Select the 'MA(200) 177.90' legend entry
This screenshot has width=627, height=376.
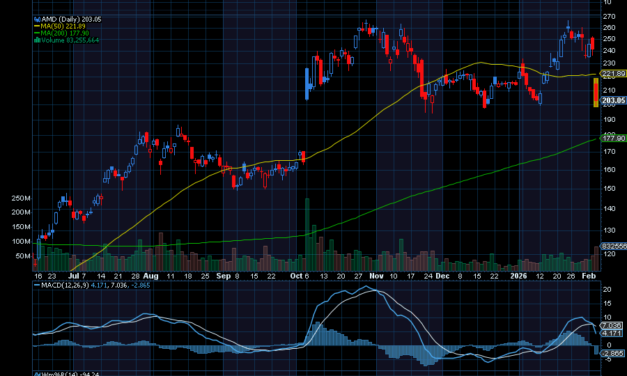click(x=65, y=33)
